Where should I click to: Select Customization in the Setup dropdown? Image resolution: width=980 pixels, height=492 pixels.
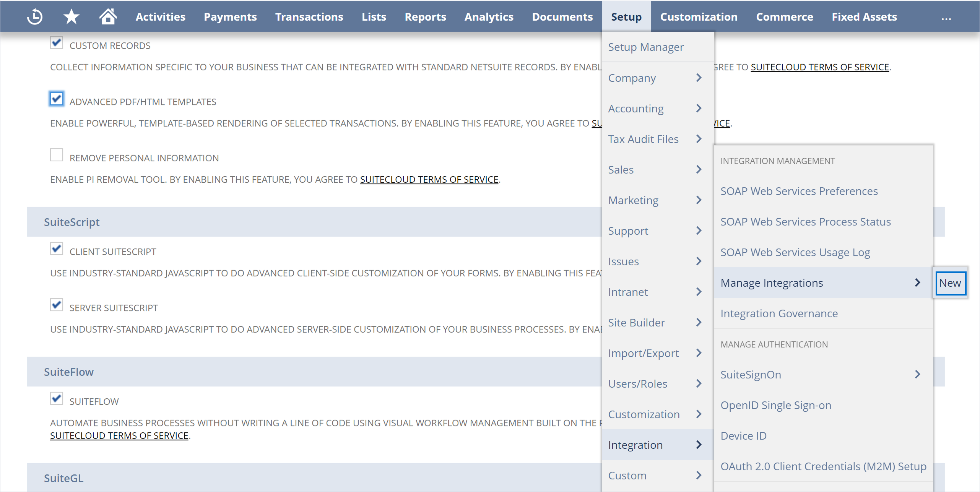[658, 414]
